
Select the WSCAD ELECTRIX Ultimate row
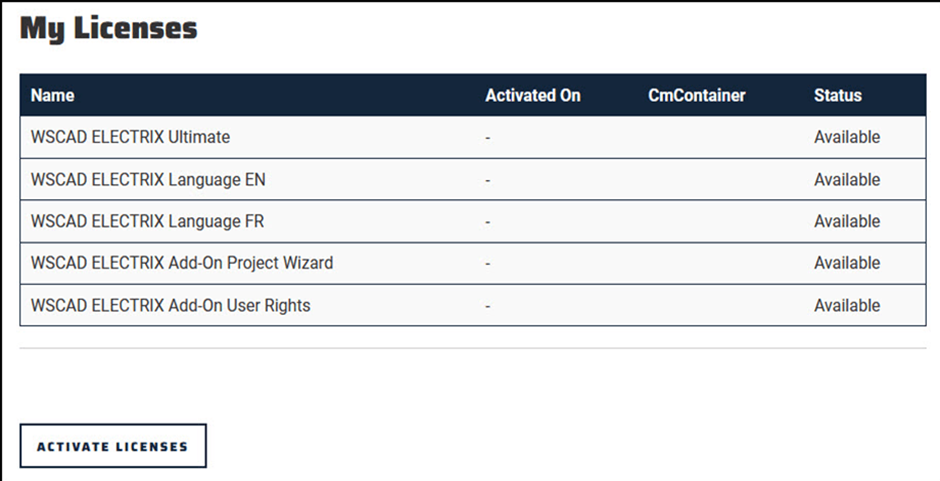[x=473, y=137]
